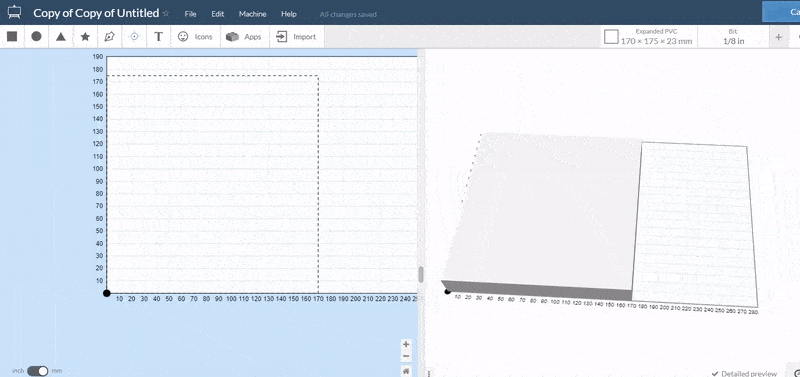Star the project as favorite

[x=165, y=13]
